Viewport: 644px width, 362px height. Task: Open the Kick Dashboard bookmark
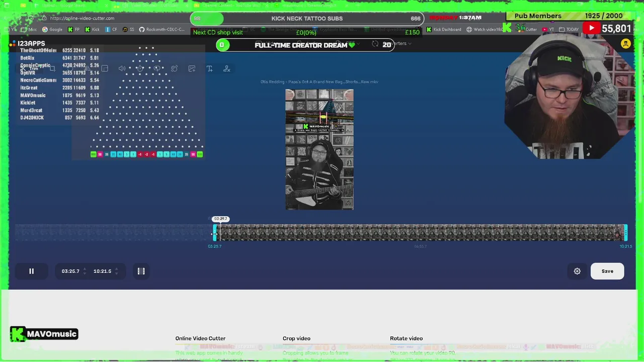click(443, 29)
